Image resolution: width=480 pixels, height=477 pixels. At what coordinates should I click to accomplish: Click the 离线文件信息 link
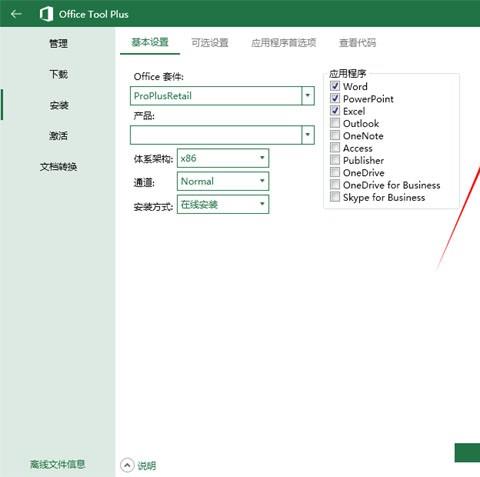[x=58, y=464]
